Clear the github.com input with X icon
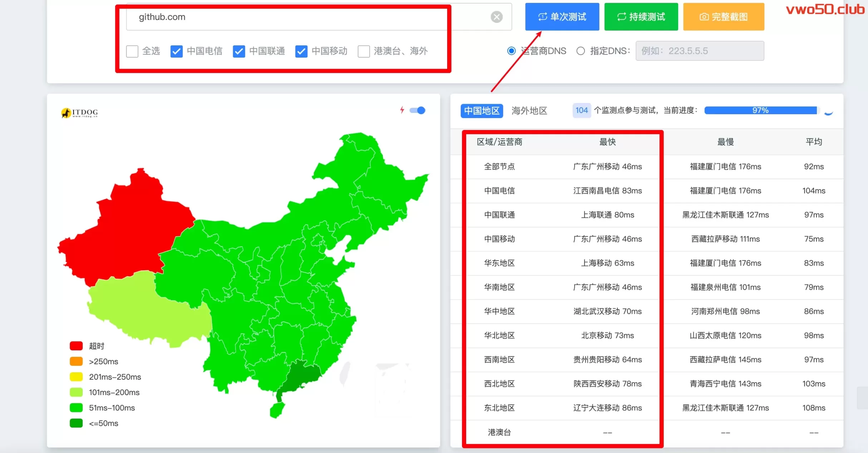Screen dimensions: 868x453 (x=496, y=17)
